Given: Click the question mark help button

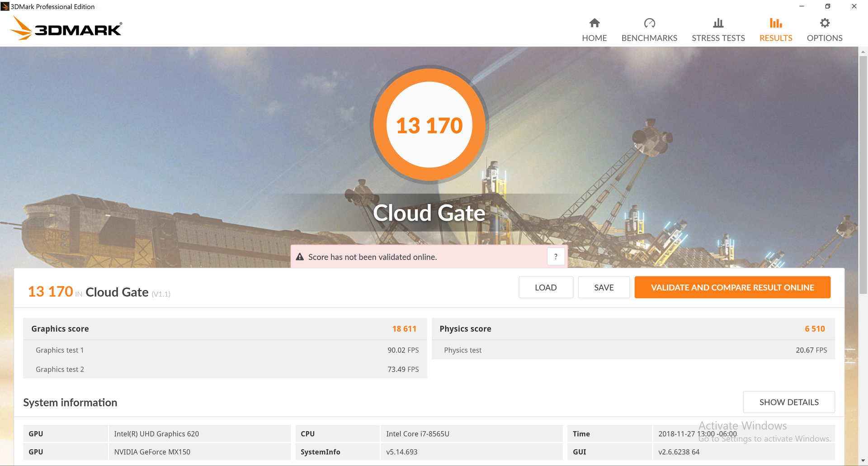Looking at the screenshot, I should pyautogui.click(x=556, y=257).
